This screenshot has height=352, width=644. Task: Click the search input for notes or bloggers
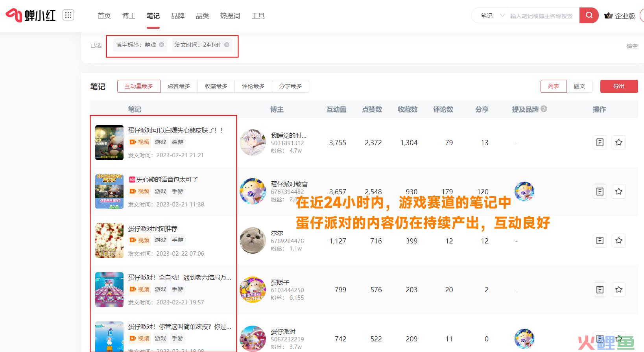[542, 16]
